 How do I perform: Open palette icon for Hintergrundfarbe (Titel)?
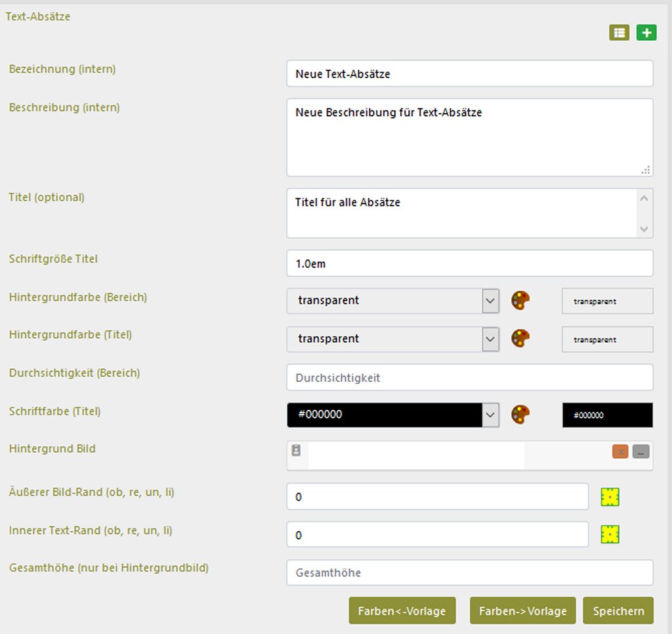pyautogui.click(x=520, y=339)
